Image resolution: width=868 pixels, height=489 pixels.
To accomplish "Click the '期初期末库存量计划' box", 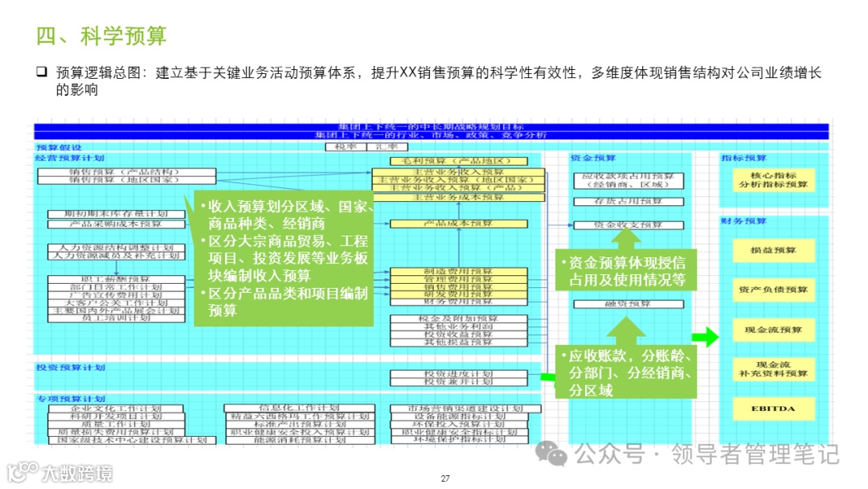I will (117, 214).
